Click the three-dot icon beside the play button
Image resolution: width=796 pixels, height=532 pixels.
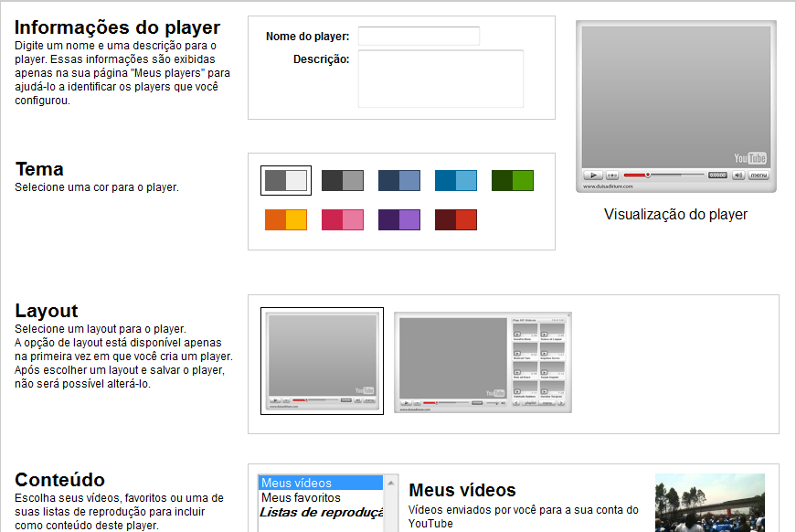pos(612,175)
